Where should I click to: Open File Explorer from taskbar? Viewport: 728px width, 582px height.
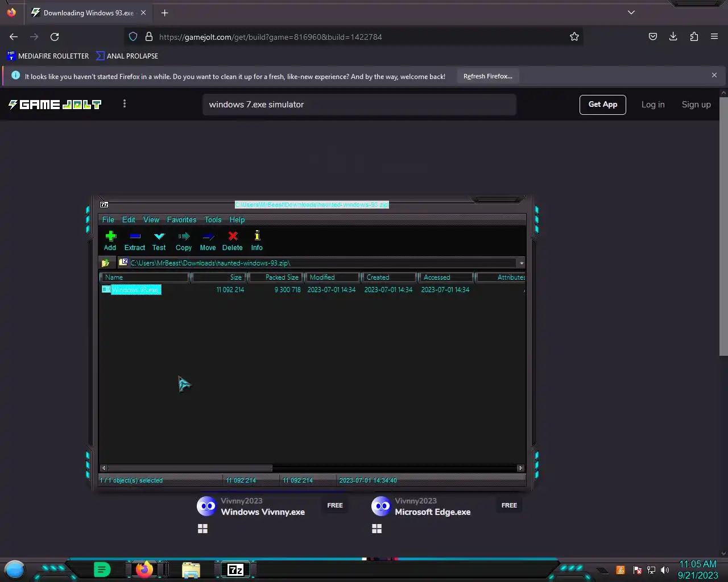pos(191,569)
